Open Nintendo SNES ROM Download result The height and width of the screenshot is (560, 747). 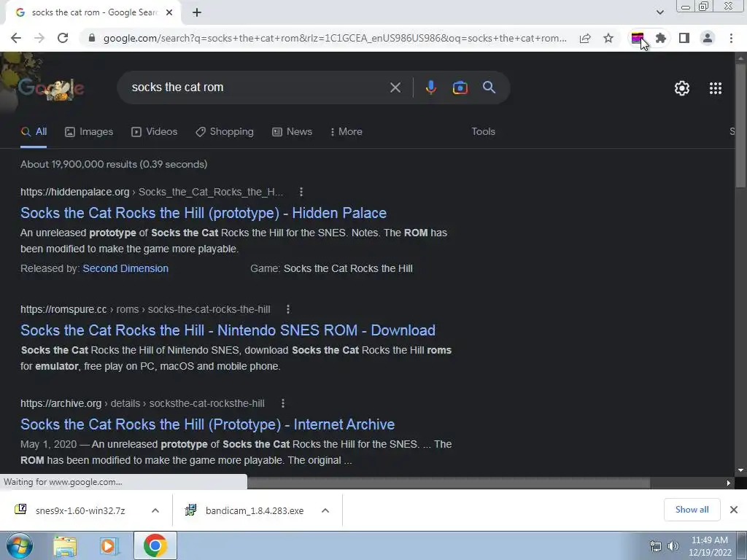point(228,330)
